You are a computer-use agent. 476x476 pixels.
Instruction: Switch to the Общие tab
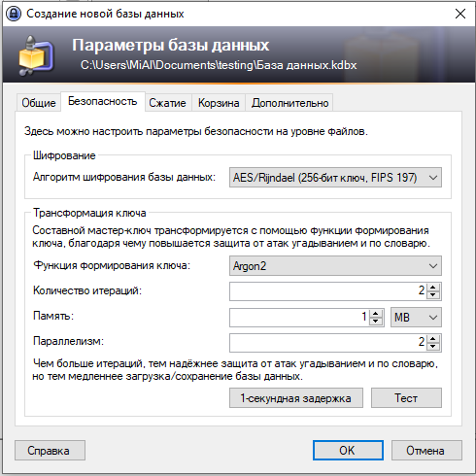click(39, 103)
